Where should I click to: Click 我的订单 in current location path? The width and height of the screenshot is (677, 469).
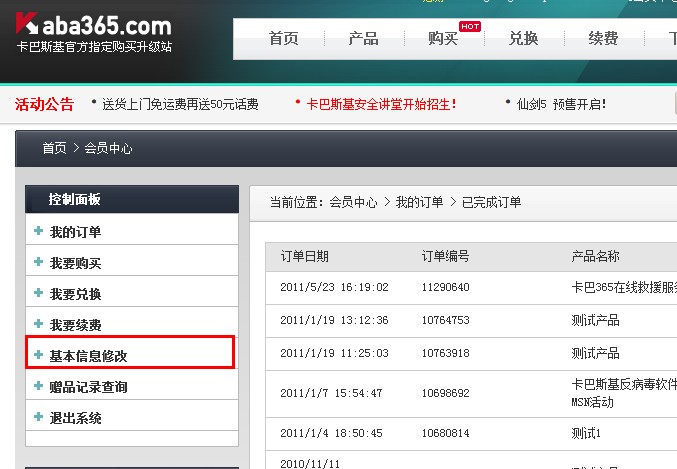click(419, 202)
